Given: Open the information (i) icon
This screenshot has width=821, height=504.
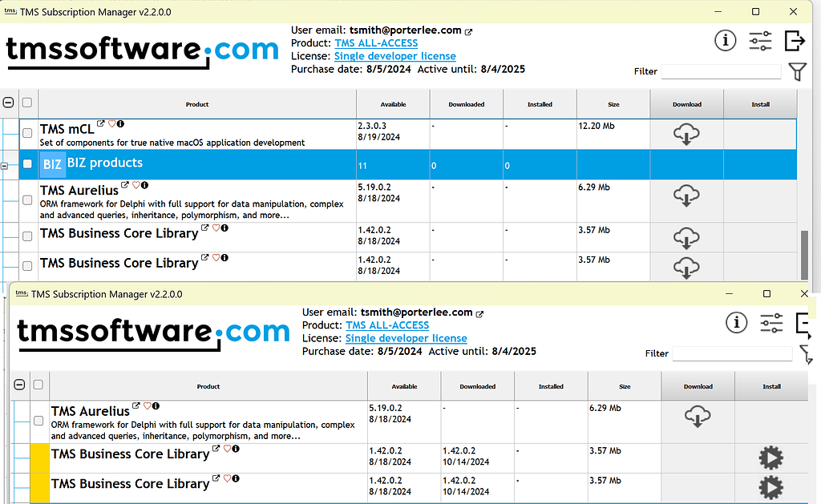Looking at the screenshot, I should click(x=726, y=40).
